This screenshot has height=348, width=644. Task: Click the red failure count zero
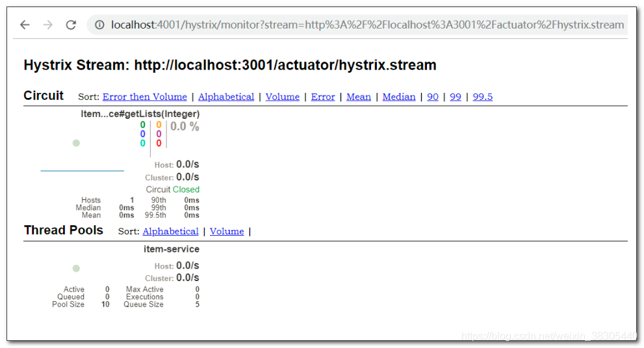coord(159,143)
